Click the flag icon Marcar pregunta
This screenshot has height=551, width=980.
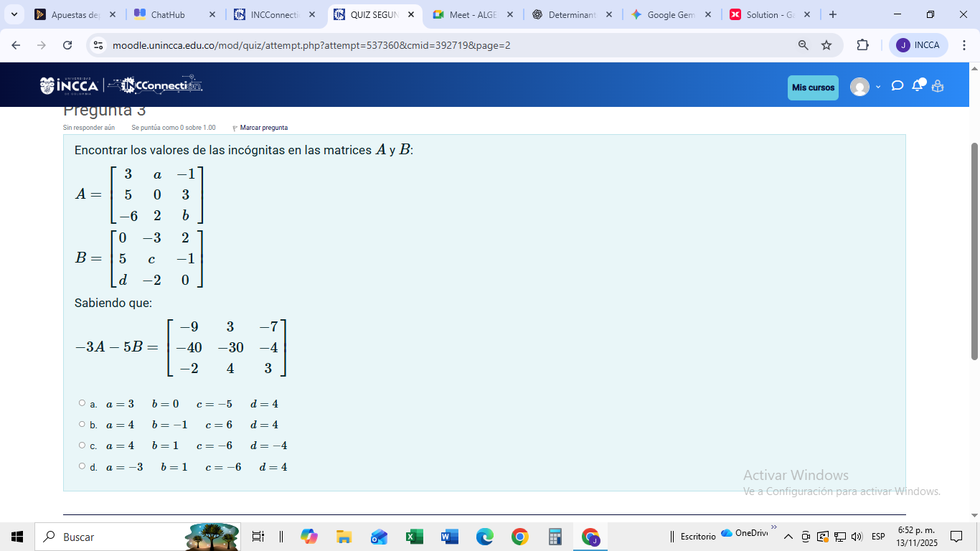point(235,128)
